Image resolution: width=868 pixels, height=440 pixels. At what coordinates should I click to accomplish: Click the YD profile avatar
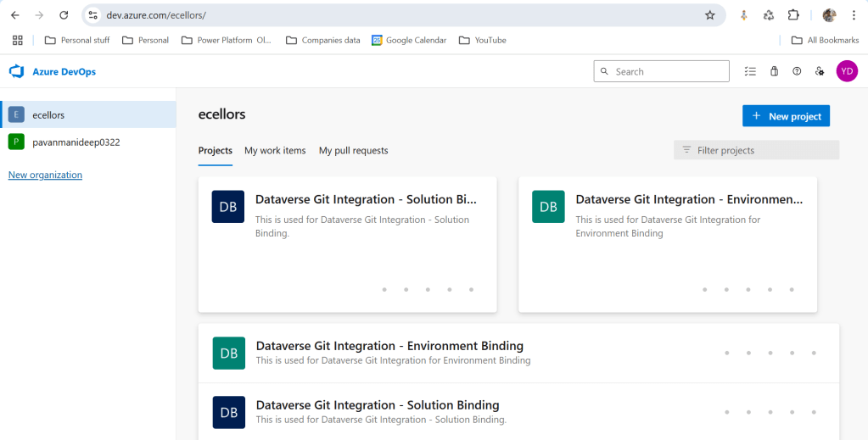[847, 72]
